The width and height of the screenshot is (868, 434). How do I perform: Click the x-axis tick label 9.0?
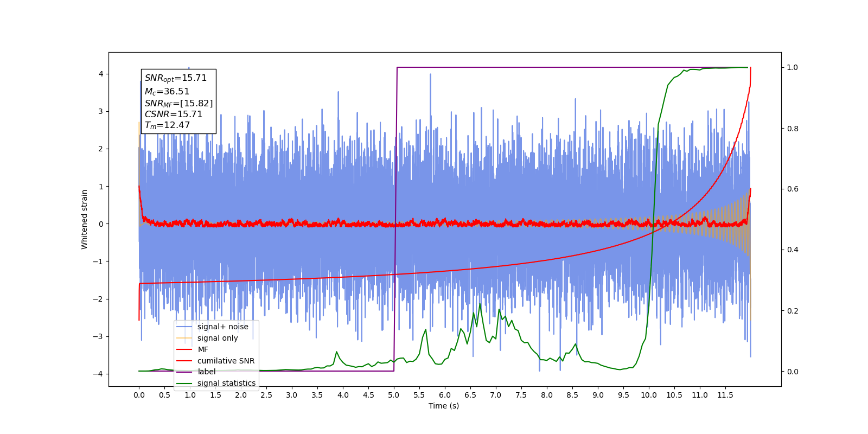pos(598,395)
